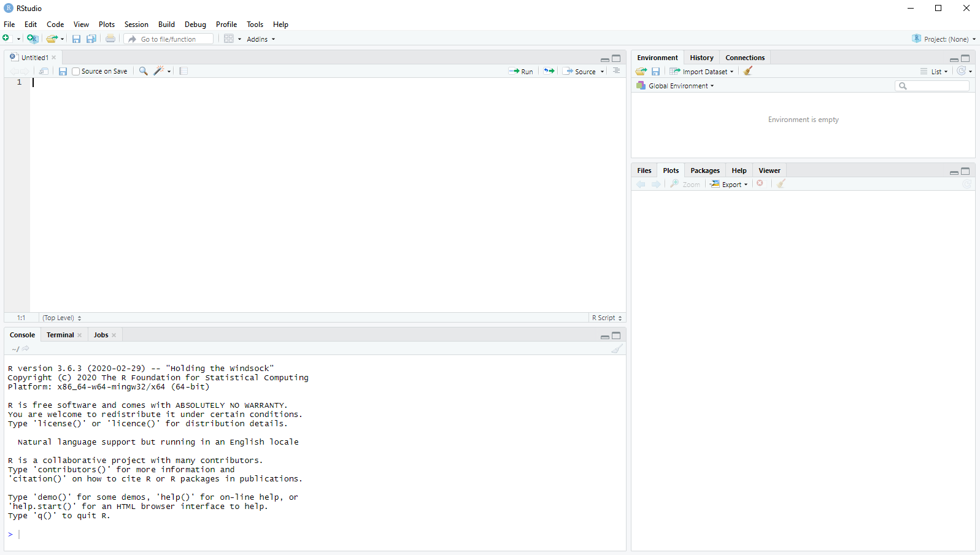Select the Global Environment dropdown

point(675,86)
